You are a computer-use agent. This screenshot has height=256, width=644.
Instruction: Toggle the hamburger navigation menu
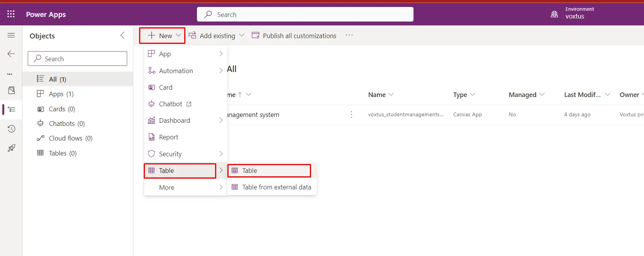coord(11,35)
